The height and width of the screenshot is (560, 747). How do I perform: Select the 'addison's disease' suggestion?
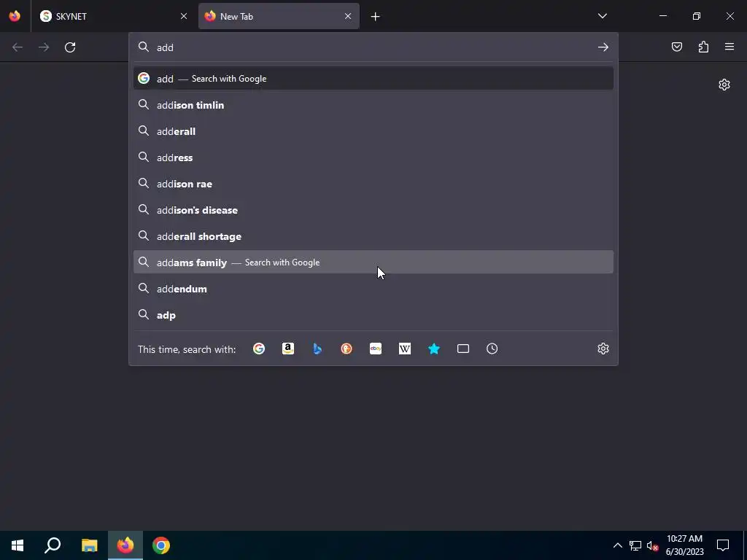pos(373,210)
